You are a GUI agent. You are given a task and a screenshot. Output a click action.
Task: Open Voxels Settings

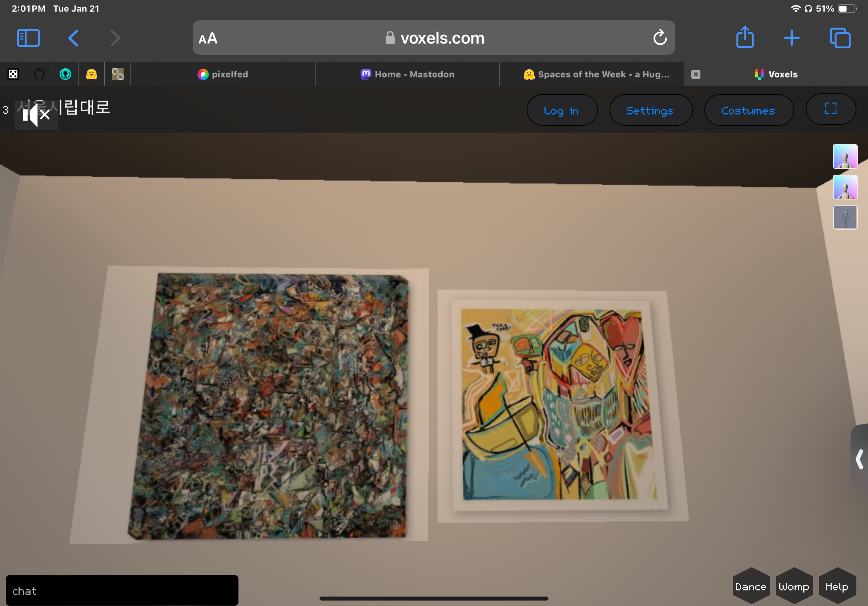pyautogui.click(x=651, y=110)
